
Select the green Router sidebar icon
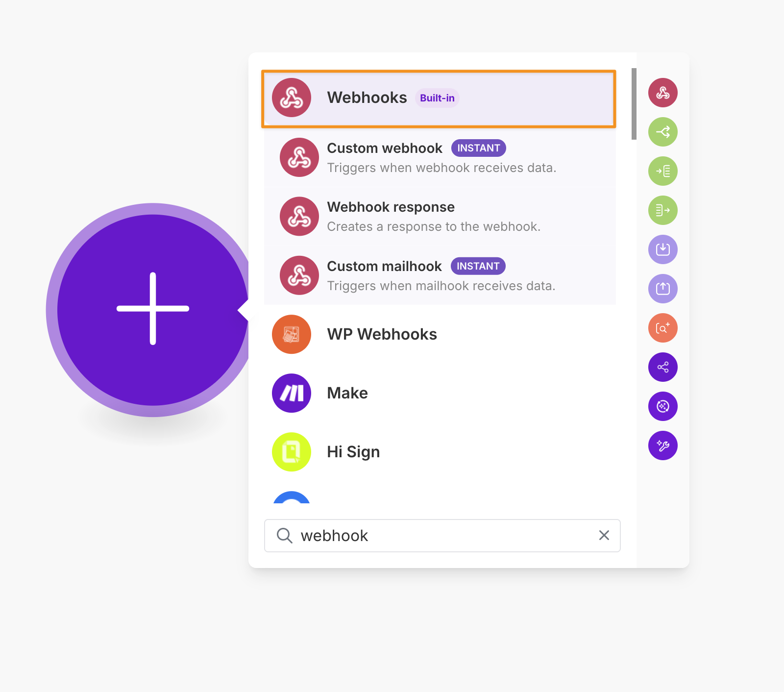coord(663,132)
